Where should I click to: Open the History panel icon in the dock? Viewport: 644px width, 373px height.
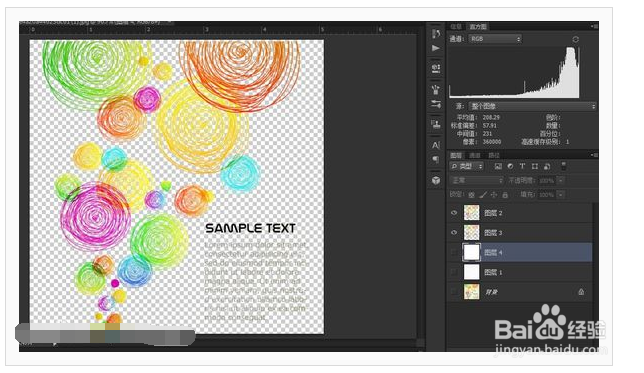pyautogui.click(x=436, y=33)
